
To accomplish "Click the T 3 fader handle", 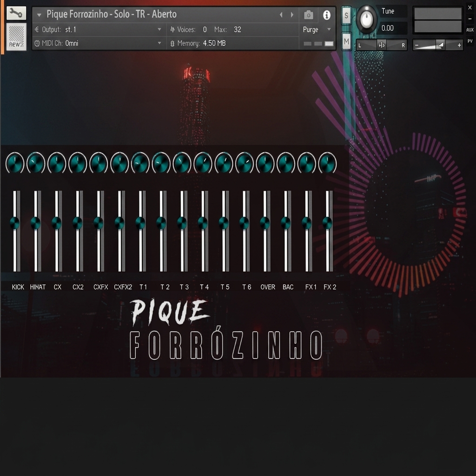I will tap(182, 223).
